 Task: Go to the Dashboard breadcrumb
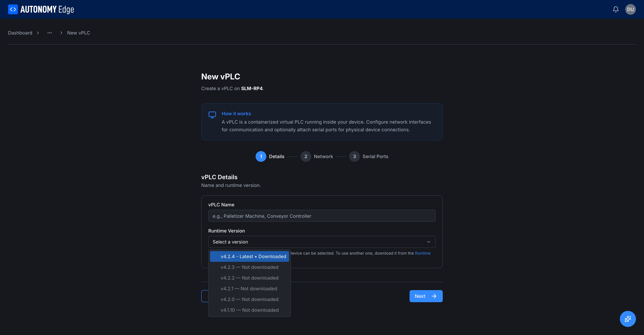[x=20, y=33]
